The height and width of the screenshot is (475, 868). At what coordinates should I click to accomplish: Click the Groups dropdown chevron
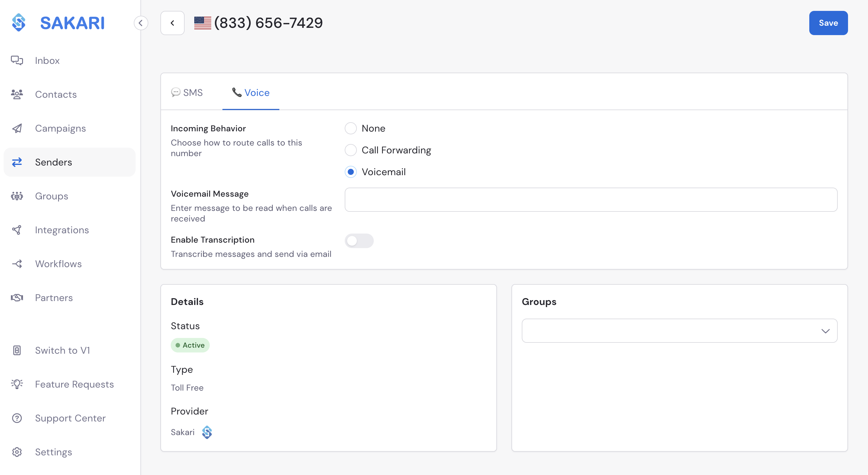tap(825, 331)
